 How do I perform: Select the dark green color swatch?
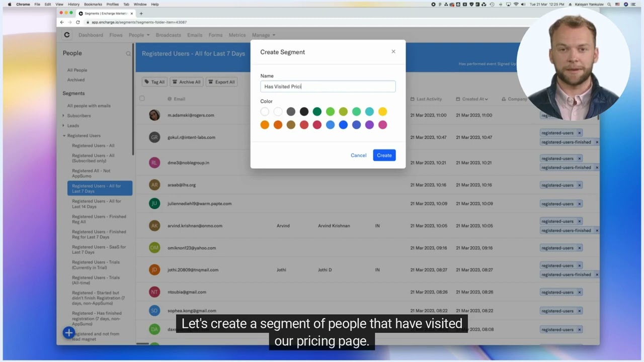[317, 112]
